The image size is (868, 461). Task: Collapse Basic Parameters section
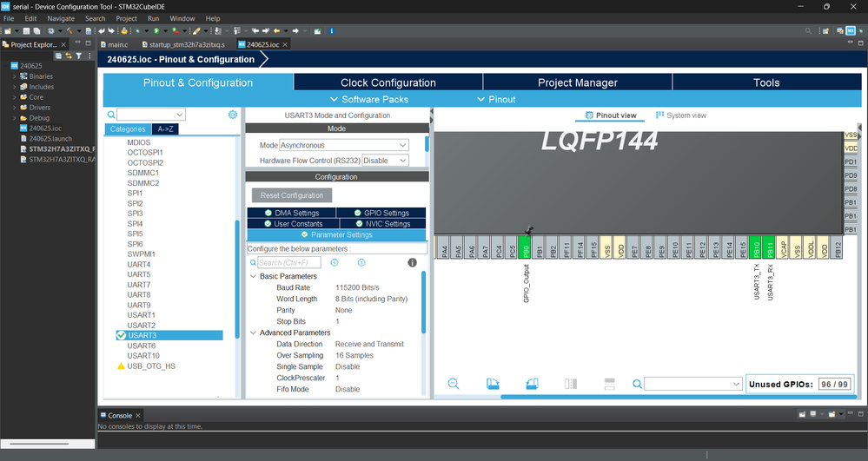(x=253, y=276)
